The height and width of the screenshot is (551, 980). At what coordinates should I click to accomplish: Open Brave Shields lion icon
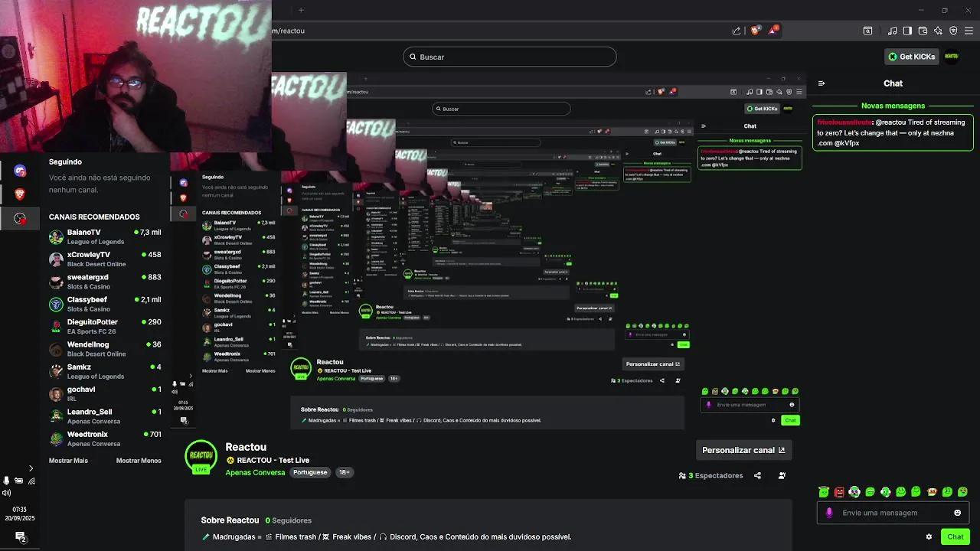(x=755, y=31)
